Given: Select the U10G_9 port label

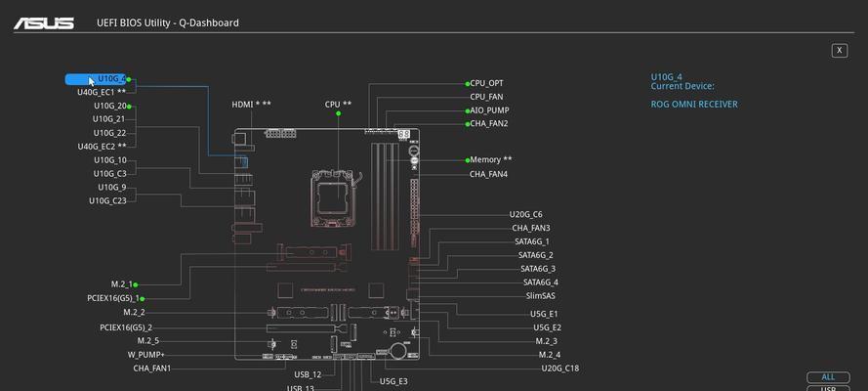Looking at the screenshot, I should point(112,188).
